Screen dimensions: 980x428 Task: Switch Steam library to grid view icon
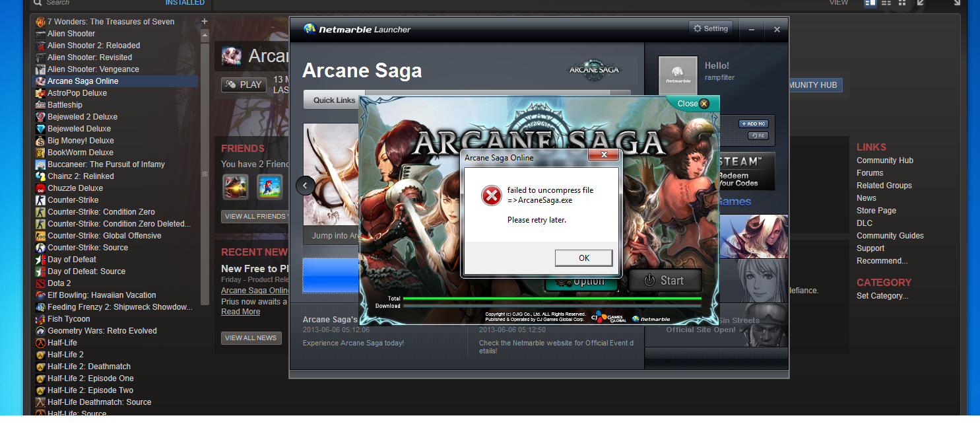pyautogui.click(x=902, y=3)
